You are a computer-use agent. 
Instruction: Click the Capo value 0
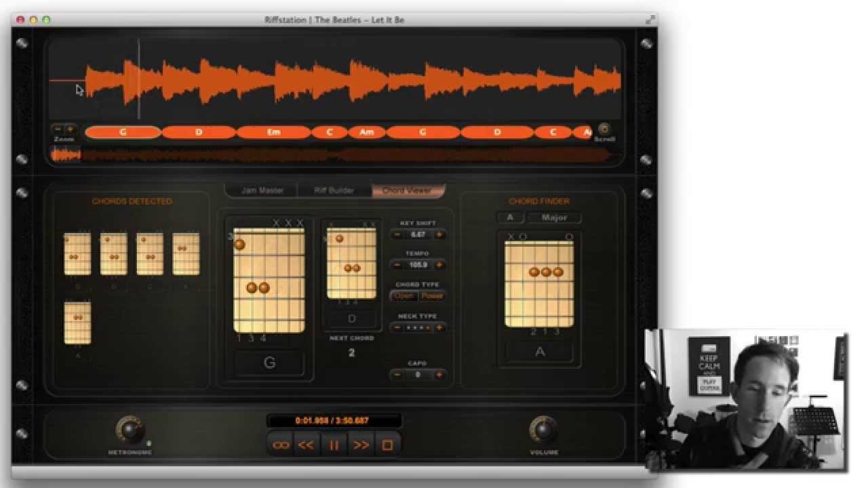(418, 374)
